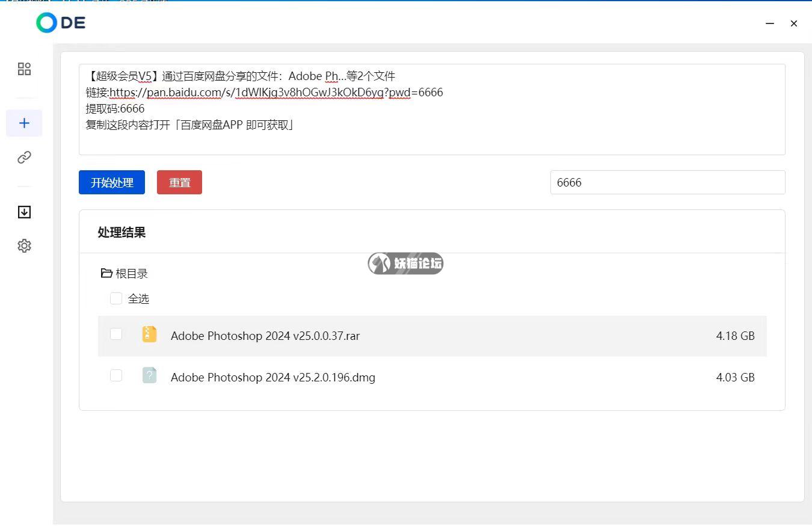Click the red 重置 reset button

tap(179, 182)
